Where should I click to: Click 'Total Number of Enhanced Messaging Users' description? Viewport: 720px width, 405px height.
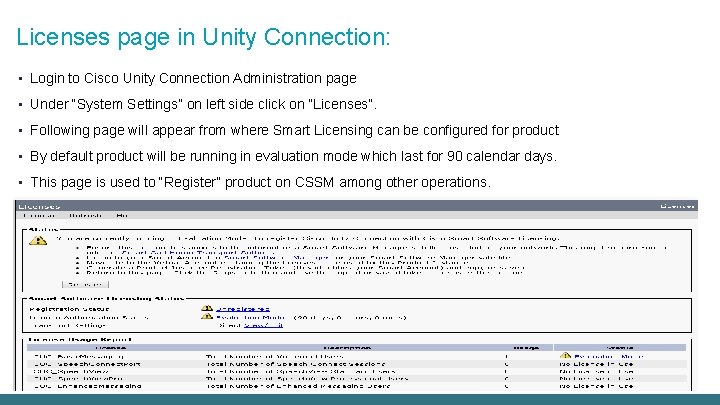(298, 386)
